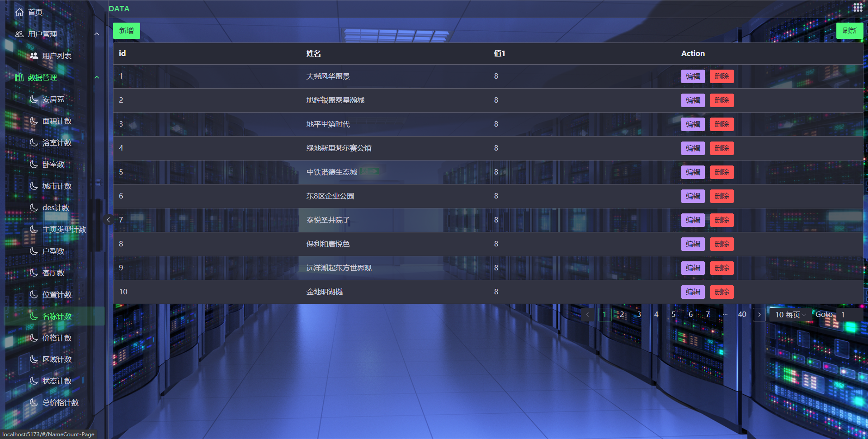The height and width of the screenshot is (439, 868).
Task: Click the user management people icon
Action: (x=19, y=34)
